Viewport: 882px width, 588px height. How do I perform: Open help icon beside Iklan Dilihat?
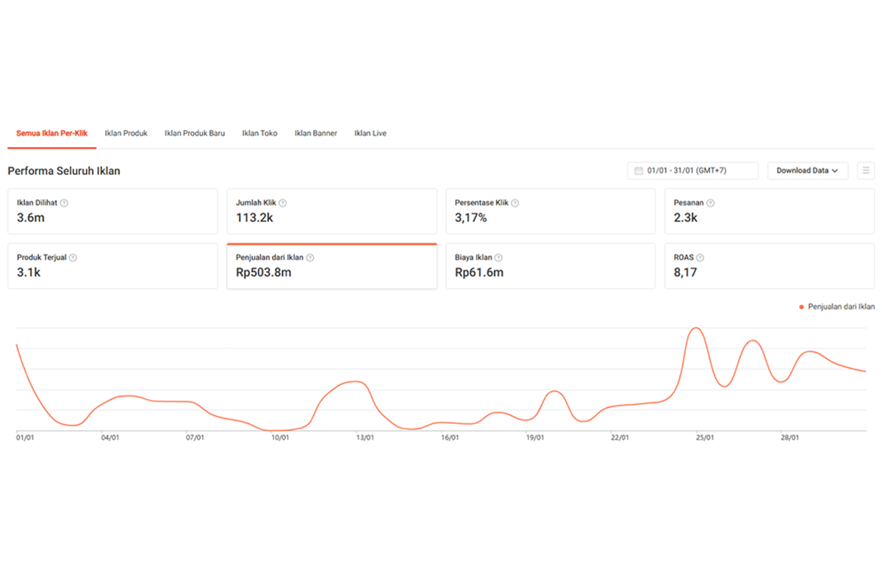coord(65,203)
